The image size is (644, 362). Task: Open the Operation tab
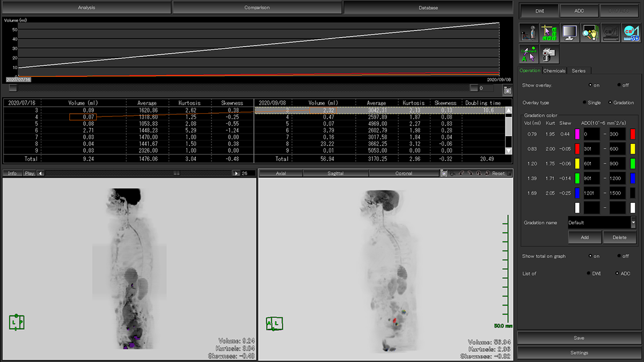(x=530, y=71)
